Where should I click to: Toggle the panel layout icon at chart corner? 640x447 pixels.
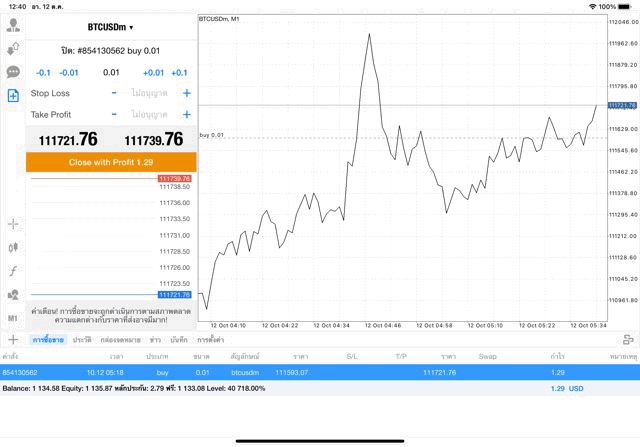pos(627,340)
